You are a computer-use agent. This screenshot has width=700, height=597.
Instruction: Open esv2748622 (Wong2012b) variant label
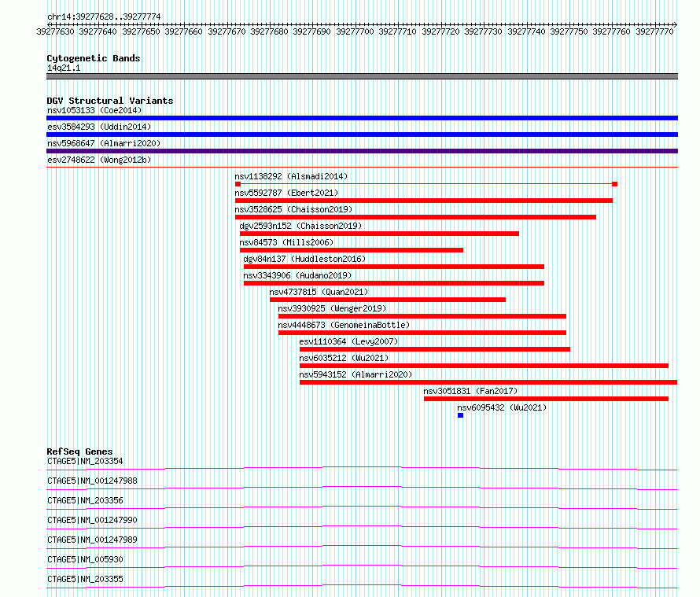(x=99, y=160)
